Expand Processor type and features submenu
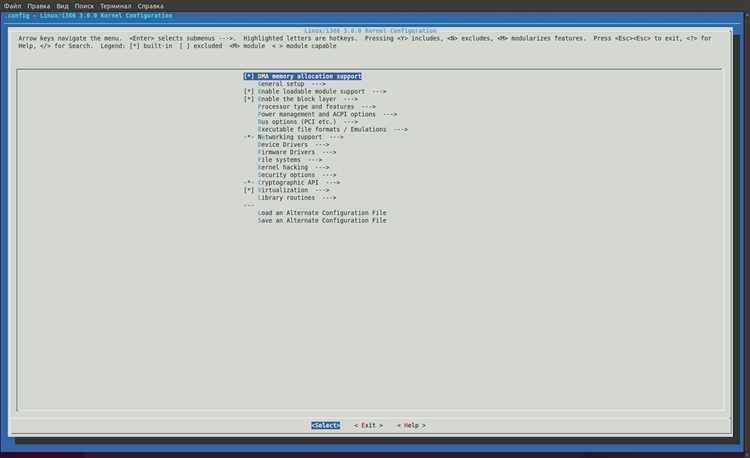 click(x=316, y=107)
